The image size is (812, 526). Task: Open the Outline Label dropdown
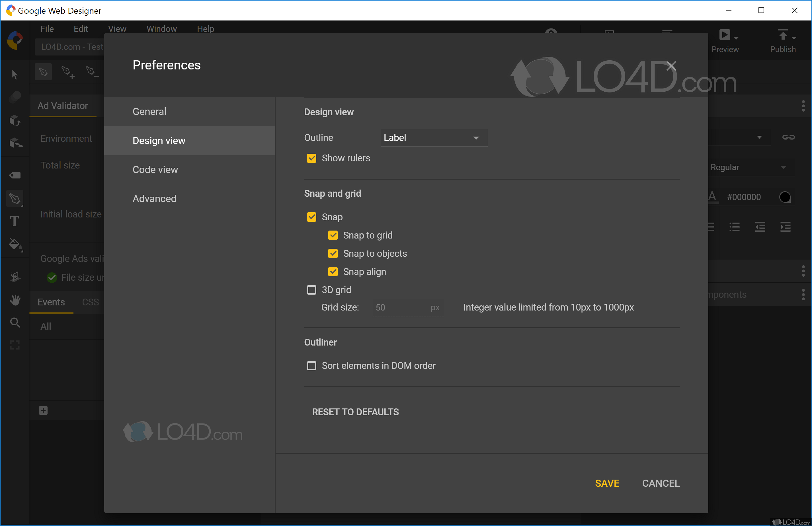coord(433,138)
